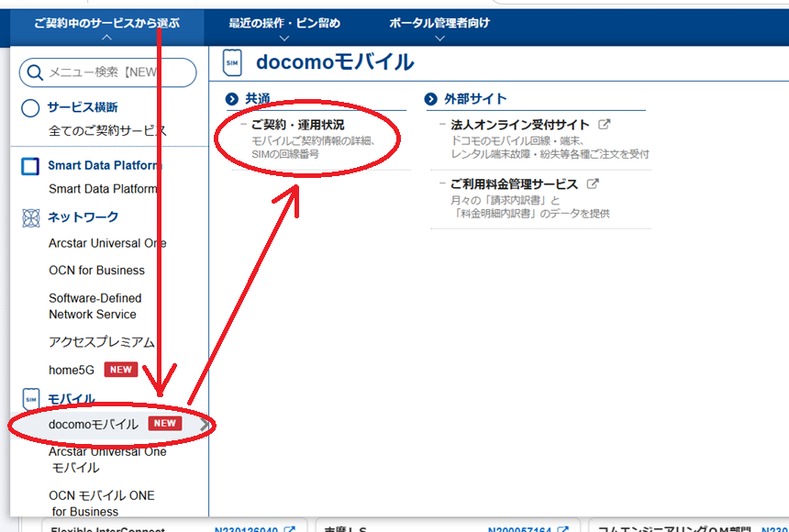This screenshot has height=532, width=789.
Task: Open OCN モバイル ONE for Business
Action: tap(101, 504)
